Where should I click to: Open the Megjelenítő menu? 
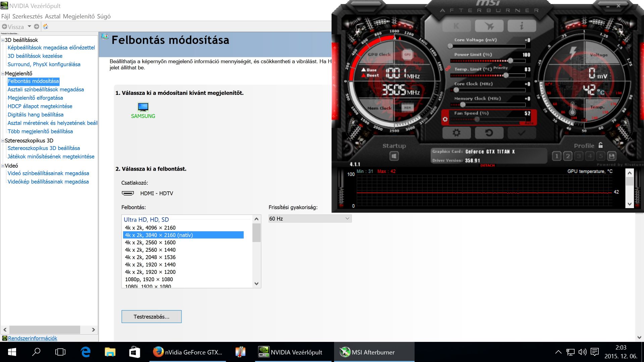coord(78,16)
